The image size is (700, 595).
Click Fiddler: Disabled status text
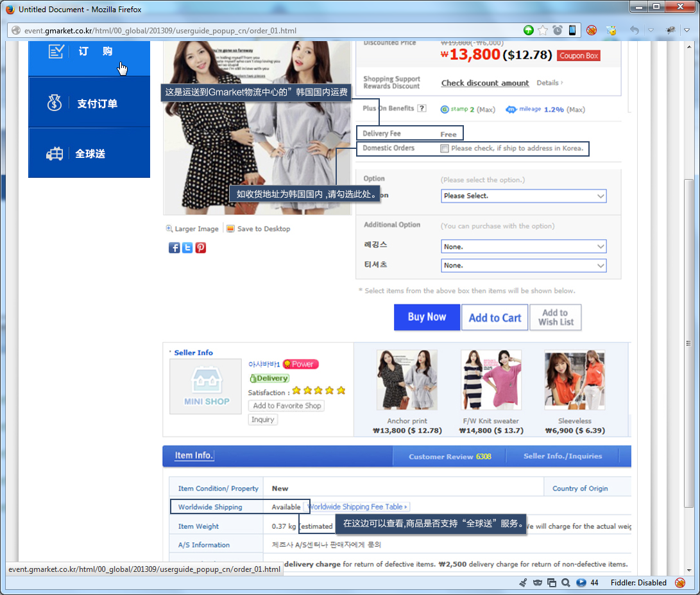pyautogui.click(x=638, y=583)
